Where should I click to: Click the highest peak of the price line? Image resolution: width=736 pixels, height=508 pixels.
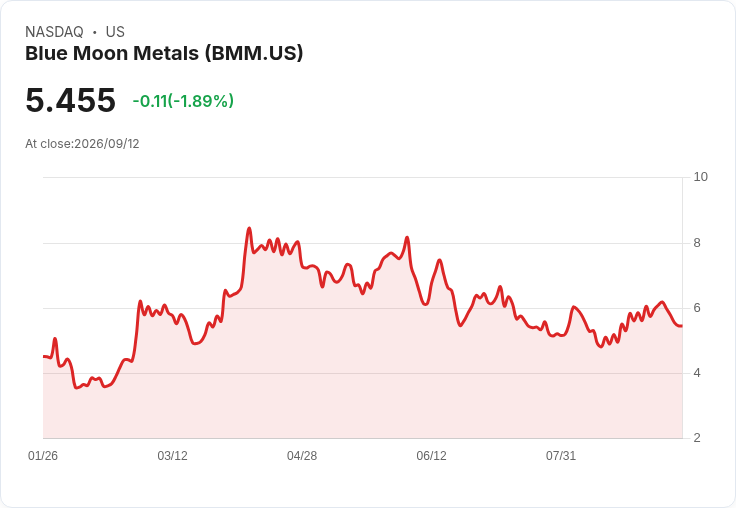click(249, 229)
